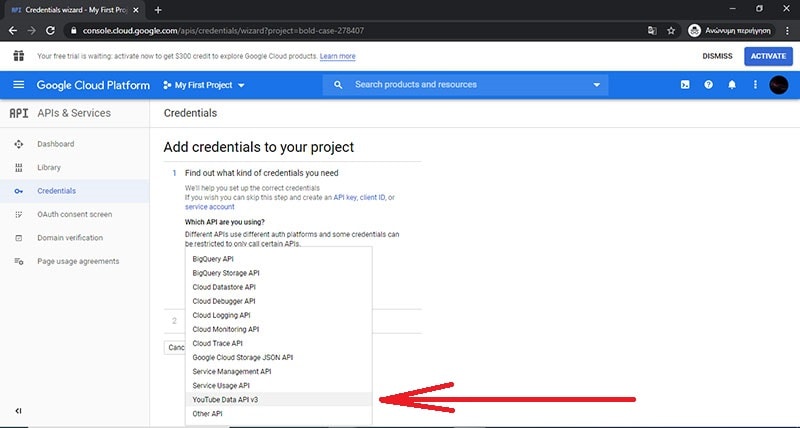Dismiss the free trial banner
Screen dimensions: 800x428
tap(717, 56)
